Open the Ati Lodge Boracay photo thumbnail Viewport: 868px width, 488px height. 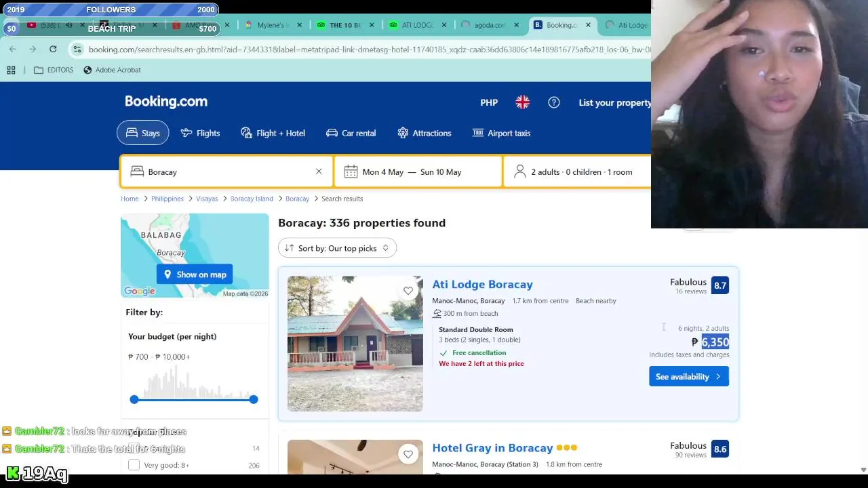[x=355, y=344]
